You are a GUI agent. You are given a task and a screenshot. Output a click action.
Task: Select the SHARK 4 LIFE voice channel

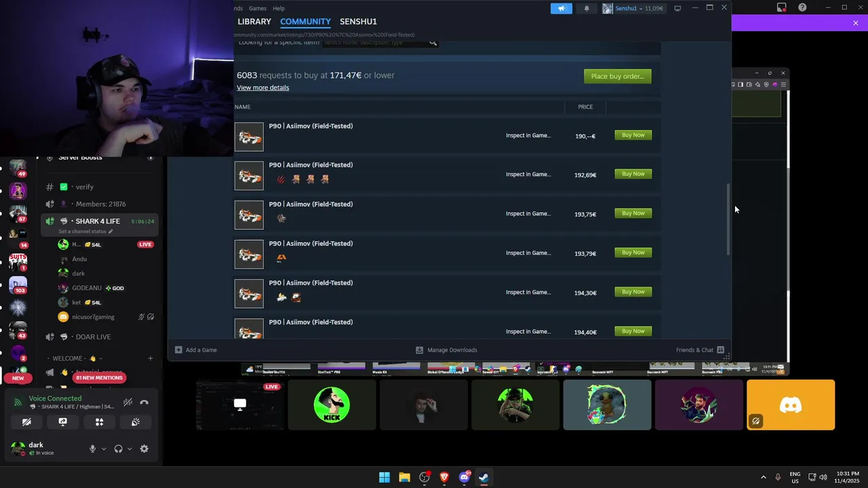98,221
